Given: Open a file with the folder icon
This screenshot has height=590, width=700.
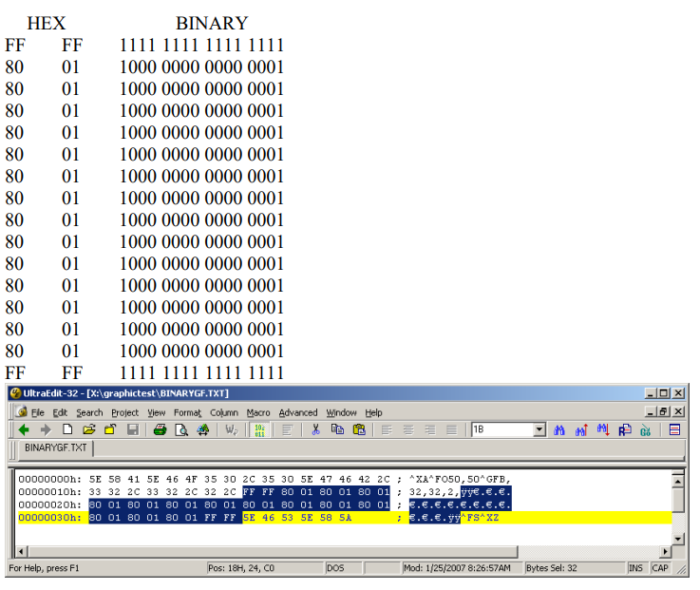Looking at the screenshot, I should coord(89,429).
